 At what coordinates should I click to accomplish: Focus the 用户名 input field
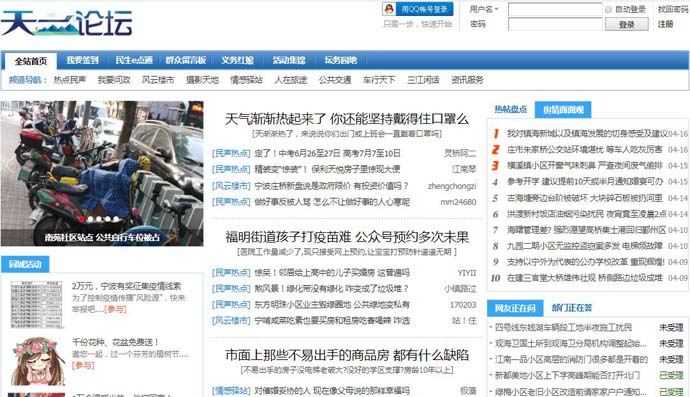(x=555, y=9)
